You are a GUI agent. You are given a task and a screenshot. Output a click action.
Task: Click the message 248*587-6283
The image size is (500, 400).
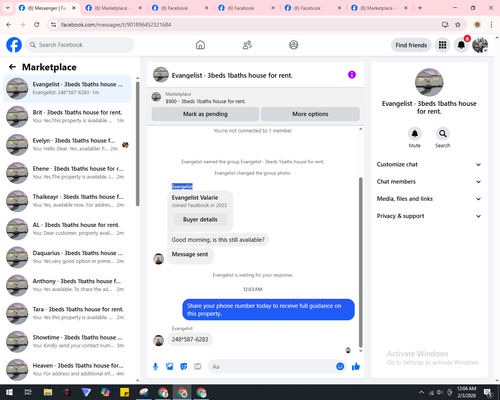click(x=190, y=339)
